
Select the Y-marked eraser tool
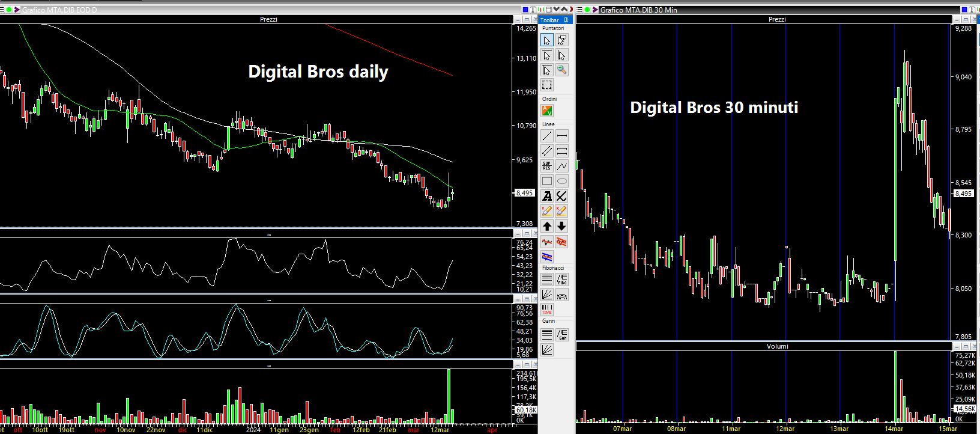[547, 211]
